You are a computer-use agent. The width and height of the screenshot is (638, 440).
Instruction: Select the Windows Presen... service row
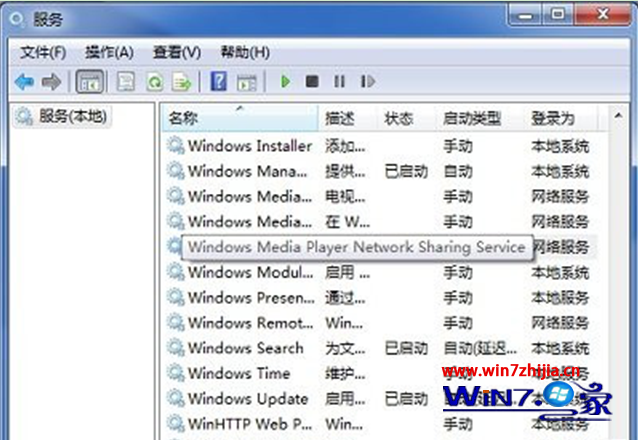(380, 298)
